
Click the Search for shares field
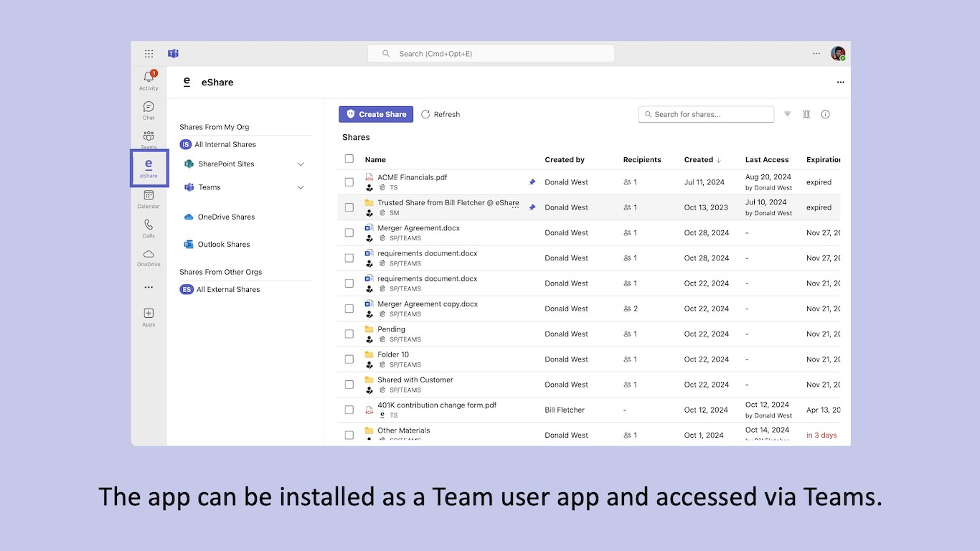[x=710, y=114]
